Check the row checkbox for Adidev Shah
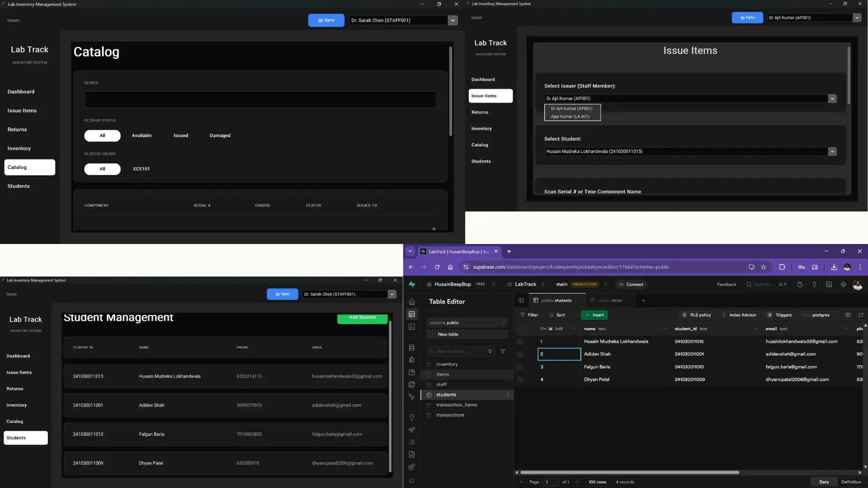The height and width of the screenshot is (488, 868). click(520, 354)
